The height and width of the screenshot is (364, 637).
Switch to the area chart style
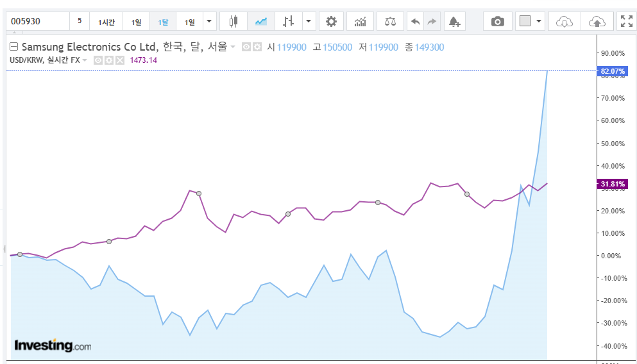coord(260,21)
